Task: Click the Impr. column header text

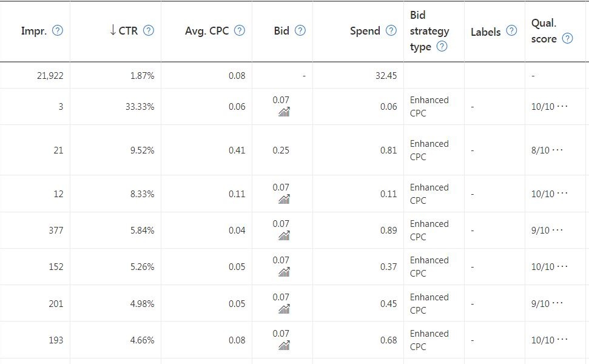Action: coord(33,31)
